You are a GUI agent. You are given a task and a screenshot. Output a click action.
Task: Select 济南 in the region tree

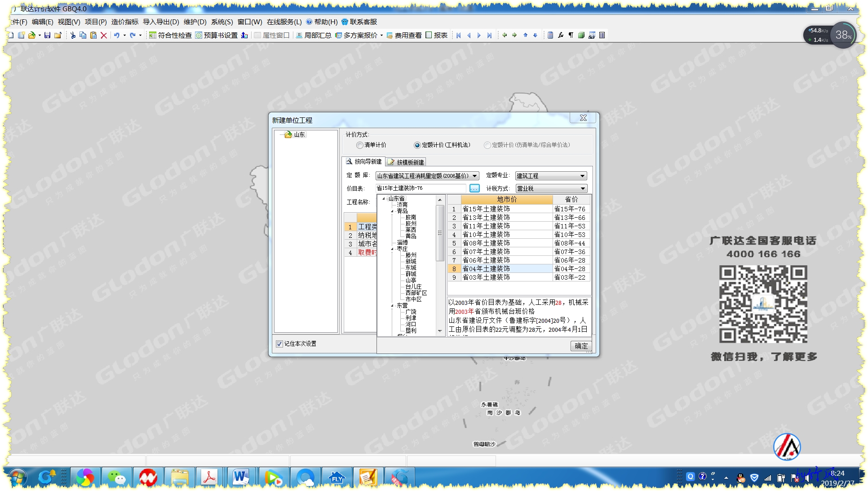pos(402,205)
